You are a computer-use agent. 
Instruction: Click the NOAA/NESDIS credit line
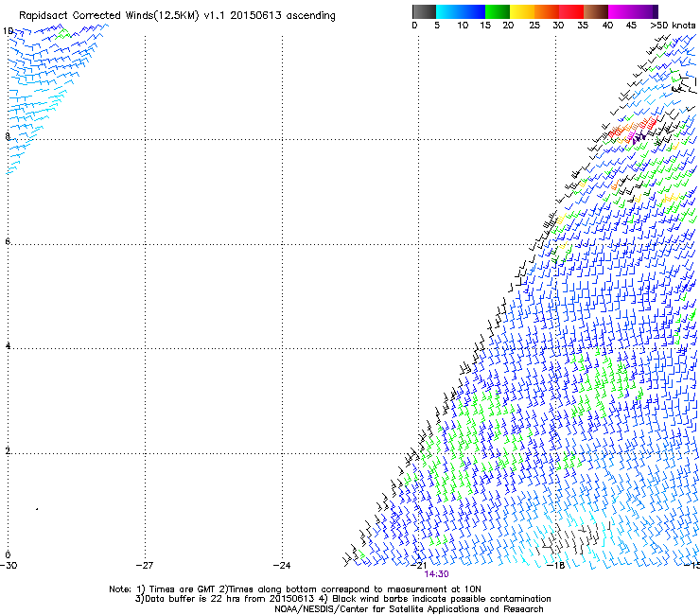pos(409,609)
